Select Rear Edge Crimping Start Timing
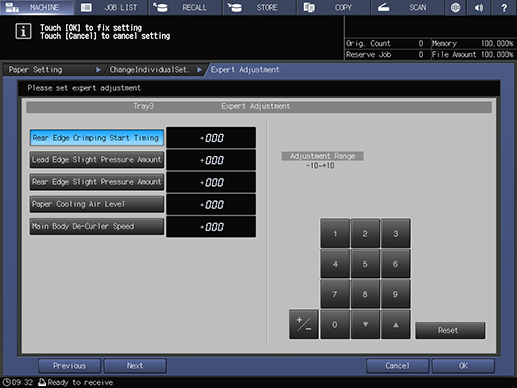The image size is (517, 388). 97,138
